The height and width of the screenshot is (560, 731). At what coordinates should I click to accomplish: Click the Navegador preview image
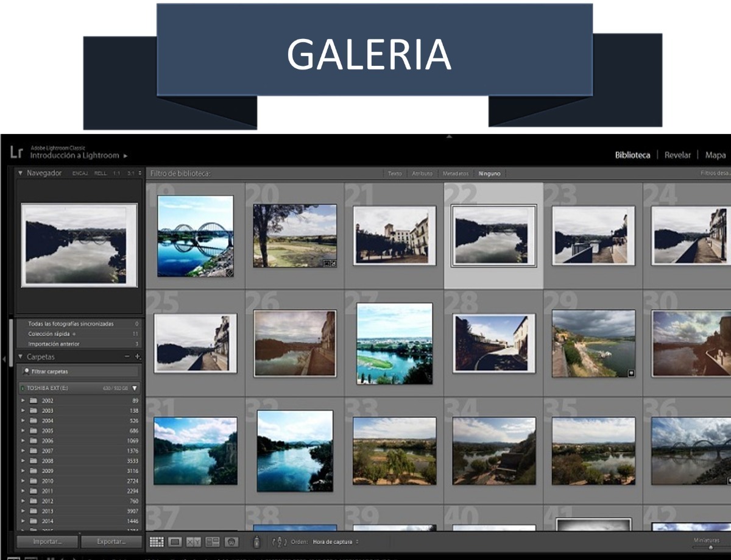click(79, 245)
